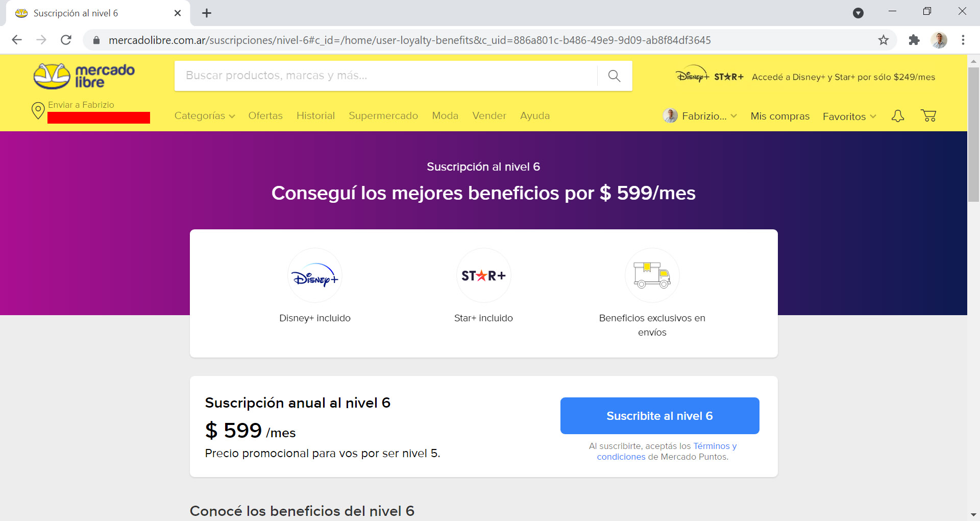This screenshot has width=980, height=521.
Task: Click Fabrizio user avatar in navigation
Action: coord(670,116)
